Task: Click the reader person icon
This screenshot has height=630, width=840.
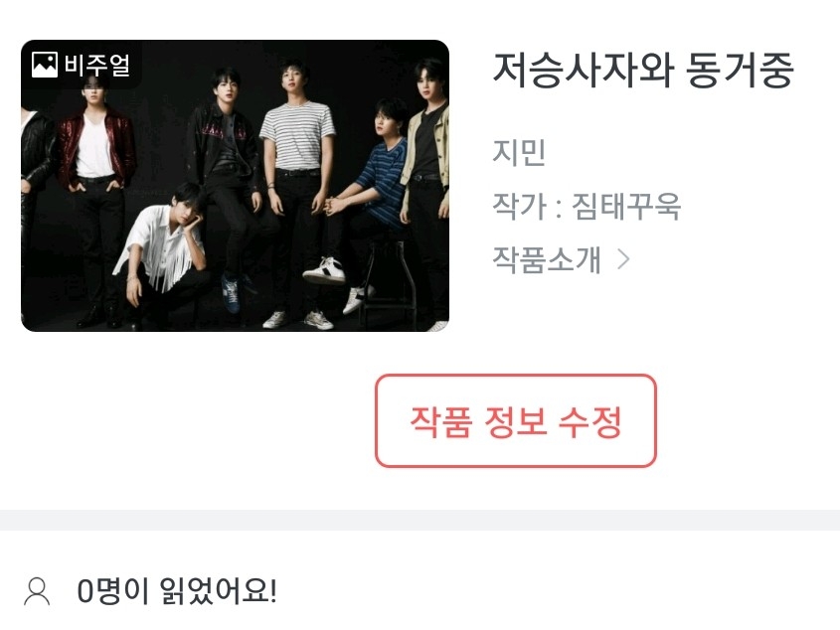Action: [37, 592]
